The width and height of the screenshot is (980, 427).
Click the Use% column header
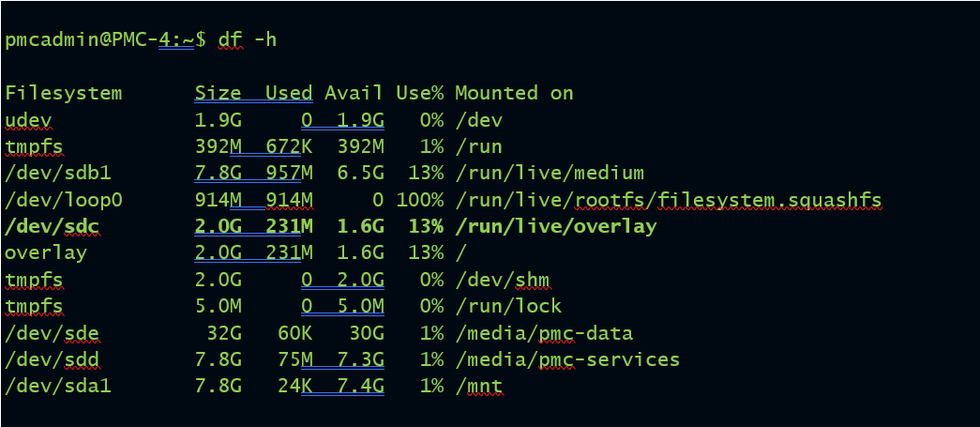420,93
